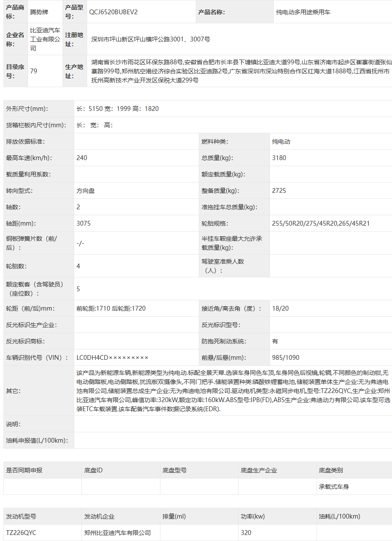Click steering type value 方向盘
Screen dimensions: 392x541
click(85, 191)
